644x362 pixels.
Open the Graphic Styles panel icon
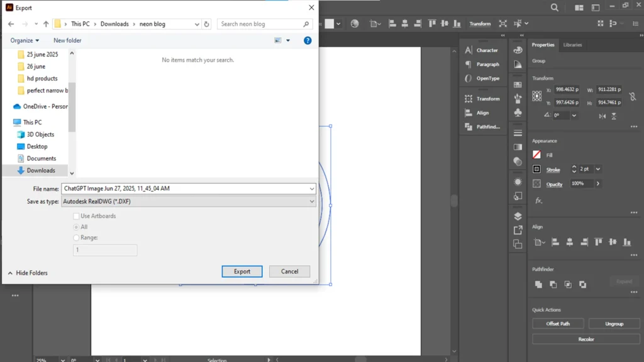tap(518, 196)
